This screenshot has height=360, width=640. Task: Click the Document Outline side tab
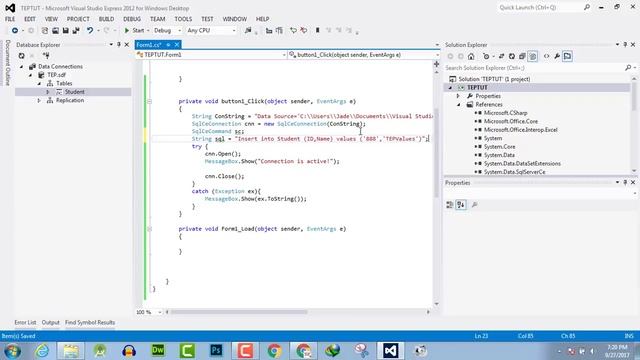click(x=7, y=62)
